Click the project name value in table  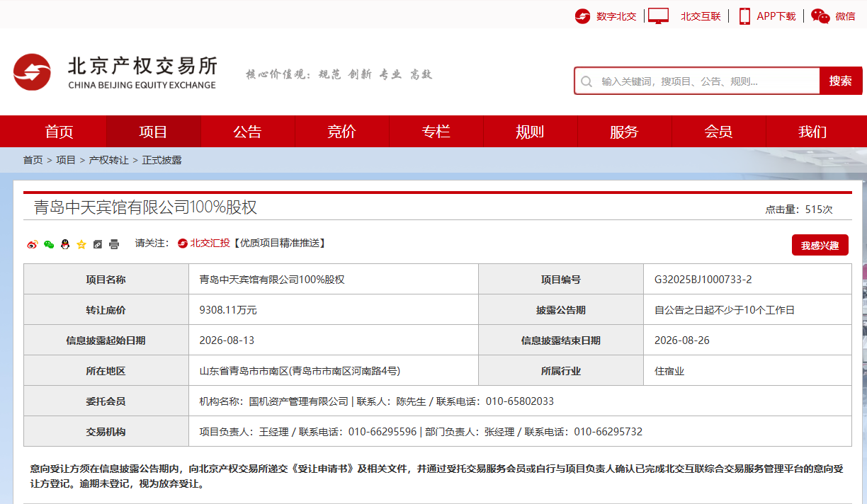272,280
